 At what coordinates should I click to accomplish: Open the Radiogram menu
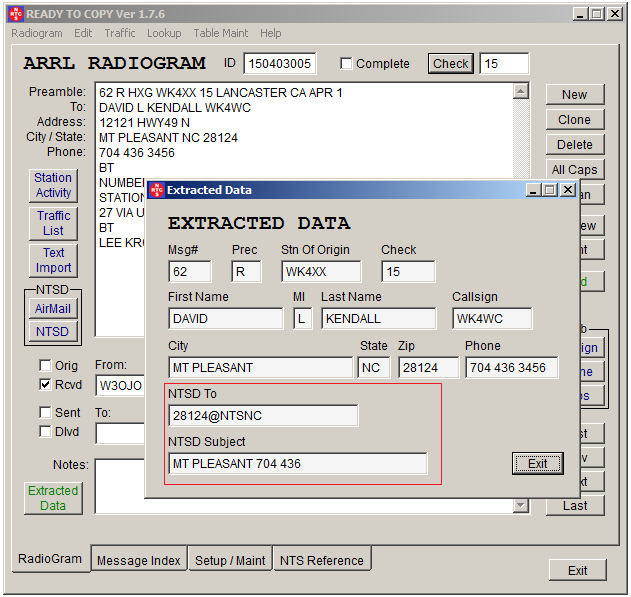(x=37, y=33)
